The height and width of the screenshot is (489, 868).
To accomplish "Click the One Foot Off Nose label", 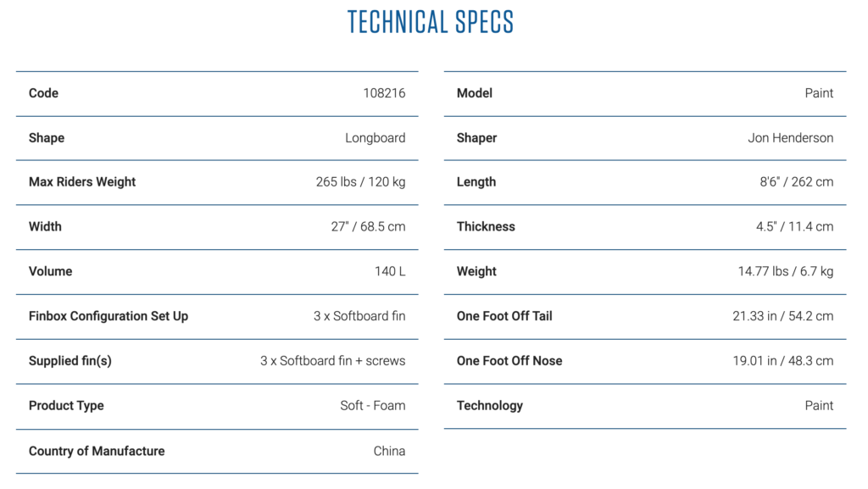I will 509,361.
